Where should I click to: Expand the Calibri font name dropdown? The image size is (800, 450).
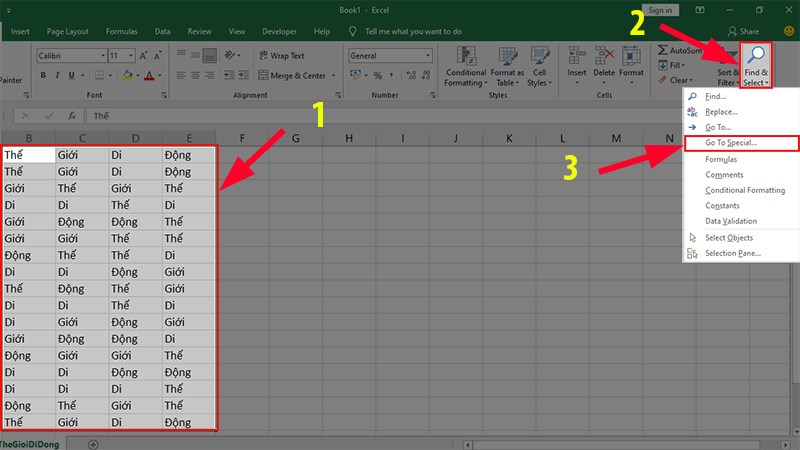[x=100, y=56]
